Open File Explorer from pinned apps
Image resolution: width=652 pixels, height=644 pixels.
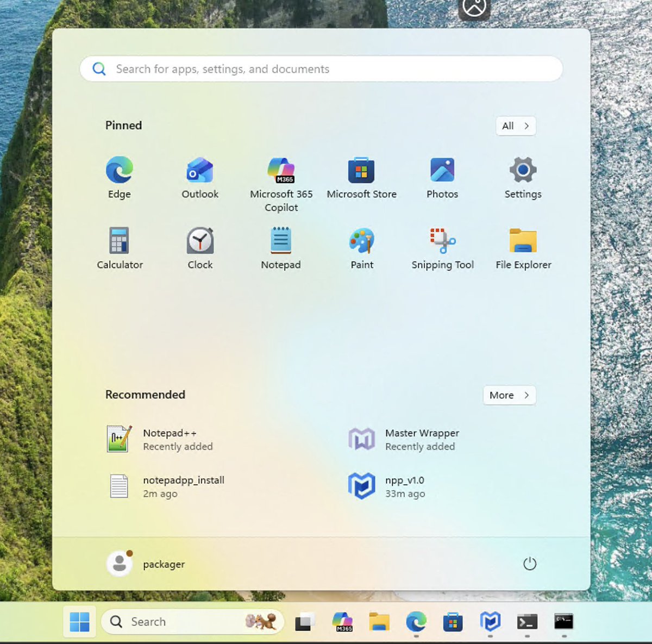(523, 249)
